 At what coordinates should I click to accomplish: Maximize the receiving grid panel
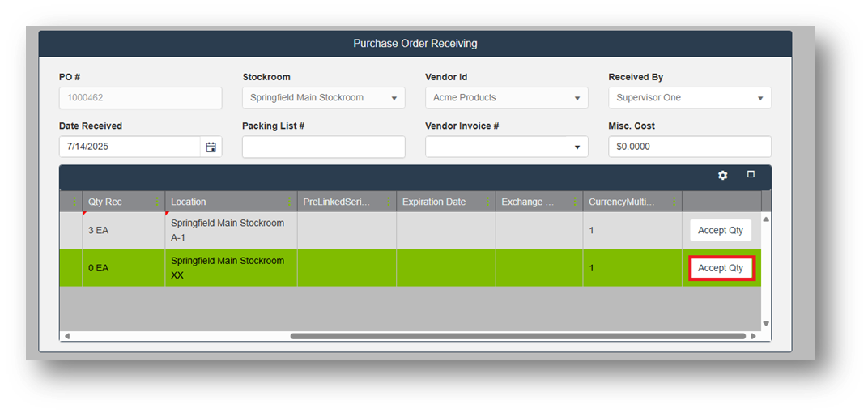751,175
